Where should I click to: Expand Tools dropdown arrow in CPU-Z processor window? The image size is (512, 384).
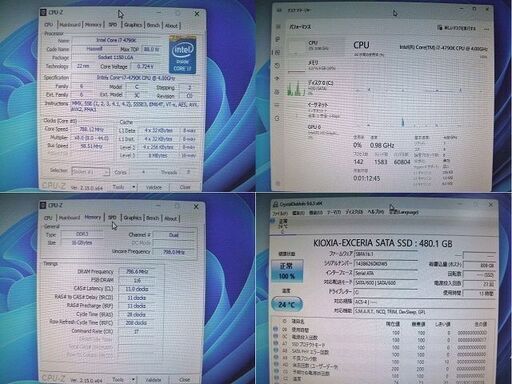(133, 187)
